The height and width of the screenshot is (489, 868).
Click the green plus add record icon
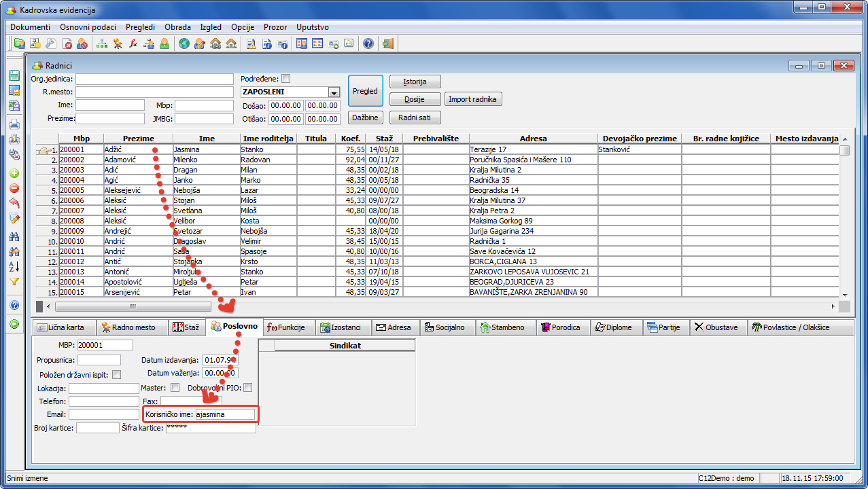point(14,173)
